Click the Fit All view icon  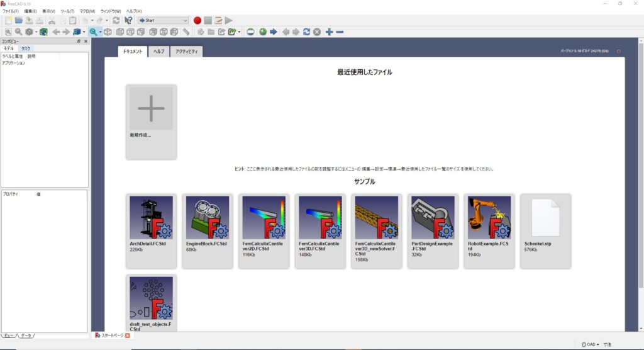(x=8, y=32)
